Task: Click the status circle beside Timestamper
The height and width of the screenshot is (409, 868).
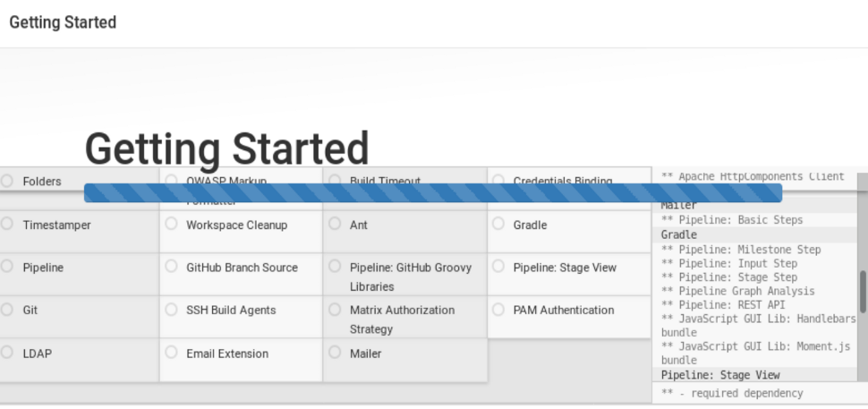Action: [x=6, y=223]
